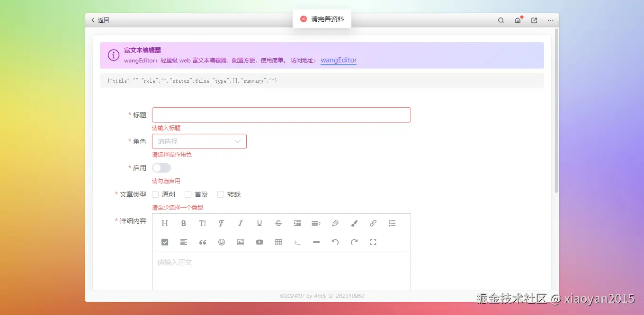The image size is (644, 315).
Task: Open the search icon in the header
Action: (501, 20)
